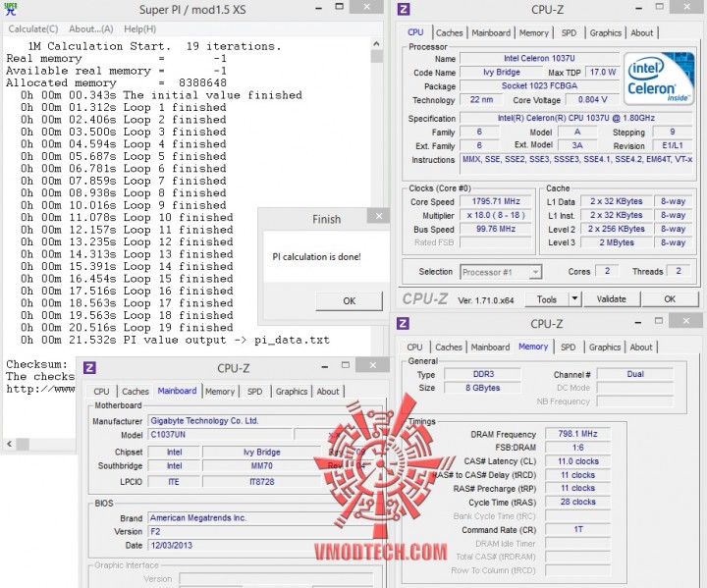
Task: Click the Validate button in CPU-Z
Action: (x=611, y=299)
